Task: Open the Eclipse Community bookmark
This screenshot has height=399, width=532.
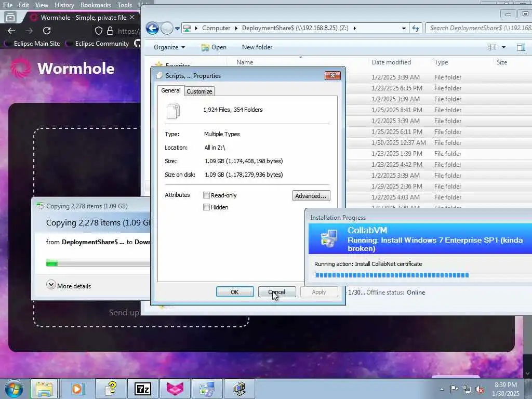Action: click(x=98, y=44)
